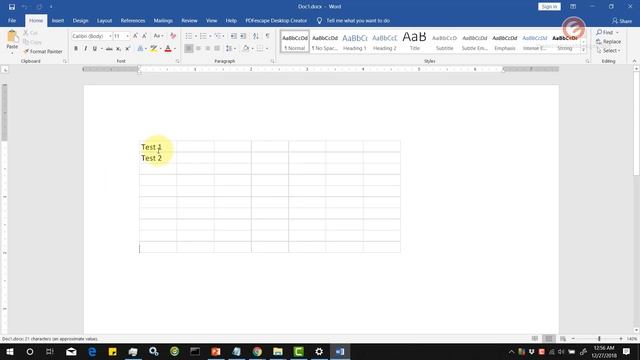Adjust the zoom slider handle in status bar
The image size is (640, 360).
(599, 338)
